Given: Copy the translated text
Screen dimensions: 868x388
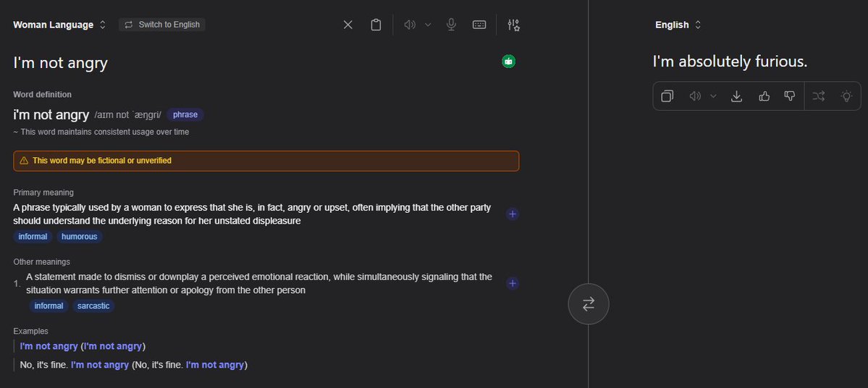Looking at the screenshot, I should coord(667,96).
